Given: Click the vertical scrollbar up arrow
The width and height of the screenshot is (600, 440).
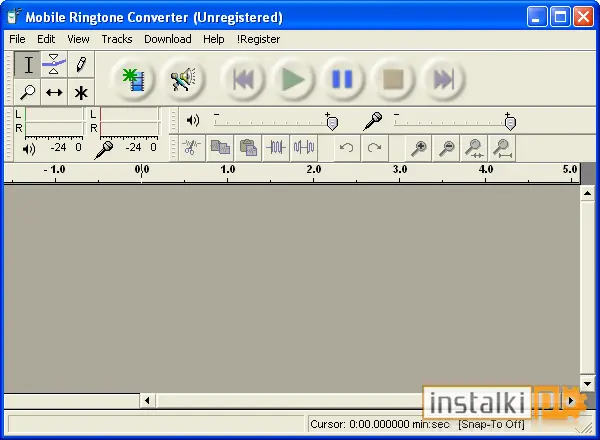Looking at the screenshot, I should coord(587,193).
